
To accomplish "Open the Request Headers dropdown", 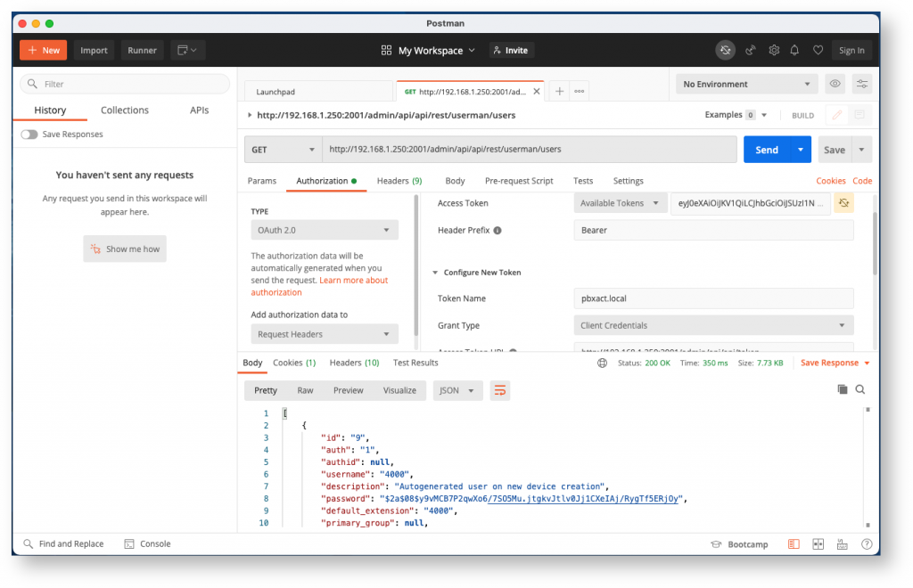I will [325, 334].
